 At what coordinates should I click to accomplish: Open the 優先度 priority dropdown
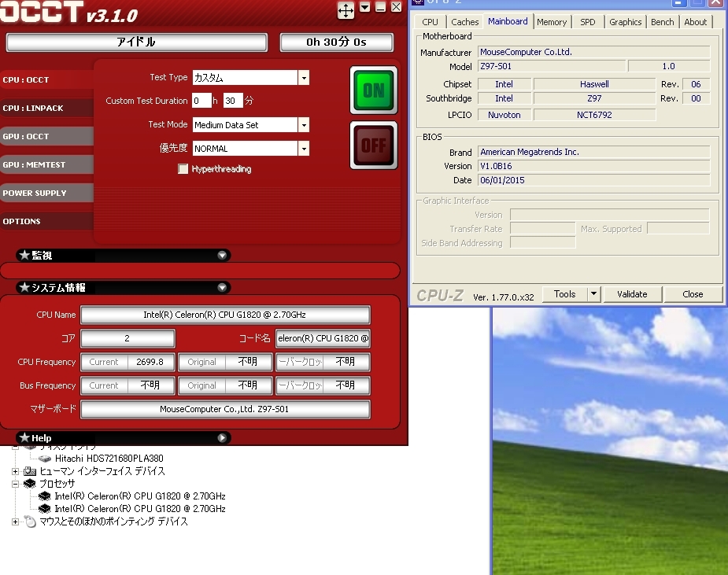[304, 149]
